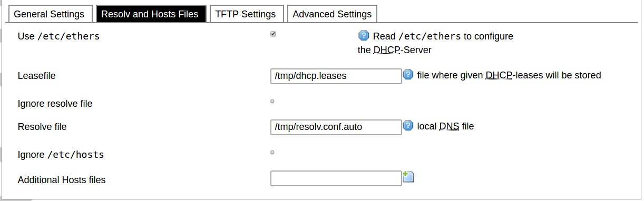The height and width of the screenshot is (201, 644).
Task: Focus the Leasefile path input field
Action: pos(336,76)
